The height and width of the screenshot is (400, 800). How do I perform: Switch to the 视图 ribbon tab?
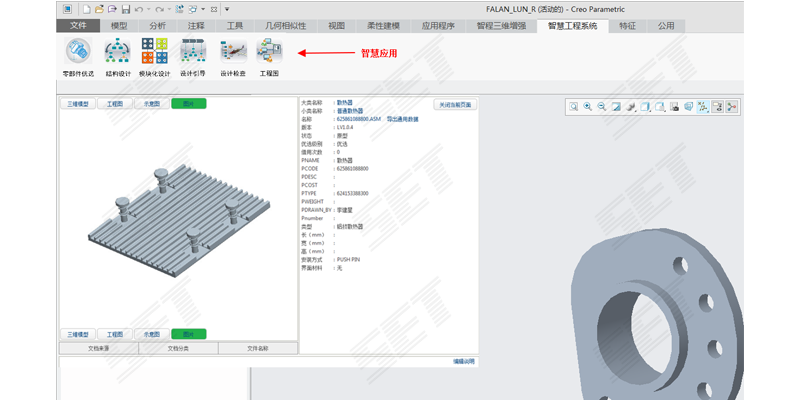(336, 26)
